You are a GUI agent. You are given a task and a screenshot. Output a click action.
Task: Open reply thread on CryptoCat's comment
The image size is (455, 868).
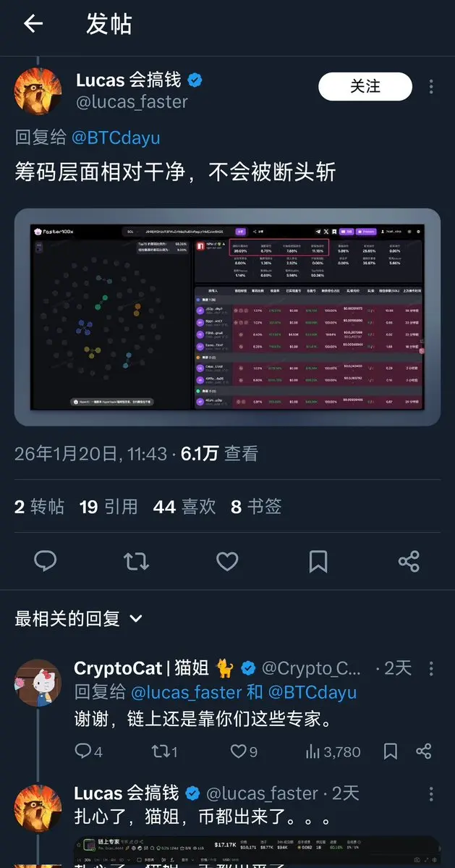coord(88,751)
